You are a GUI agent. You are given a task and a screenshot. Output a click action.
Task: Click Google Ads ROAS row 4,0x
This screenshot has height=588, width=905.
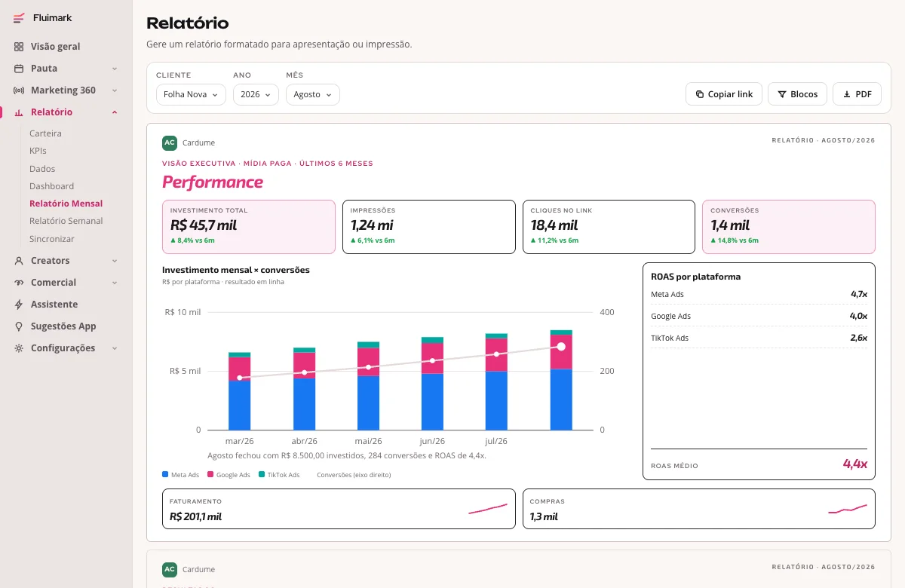coord(759,316)
